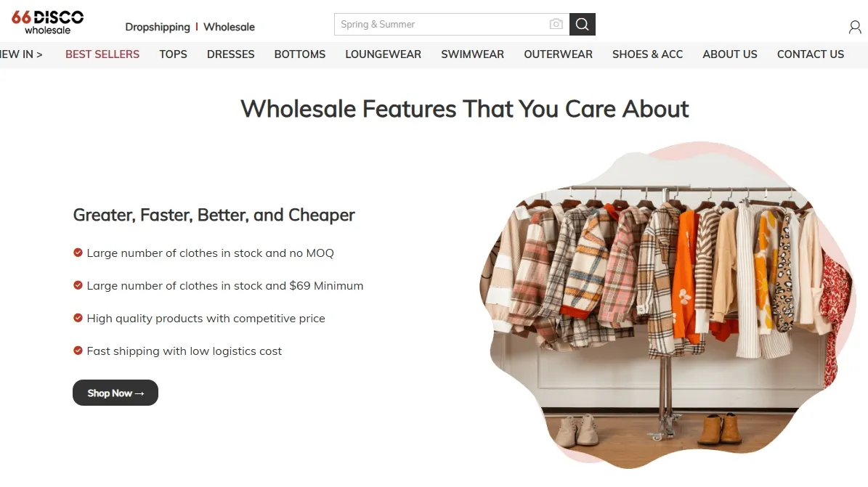This screenshot has height=487, width=868.
Task: Browse the DRESSES category
Action: pyautogui.click(x=231, y=54)
